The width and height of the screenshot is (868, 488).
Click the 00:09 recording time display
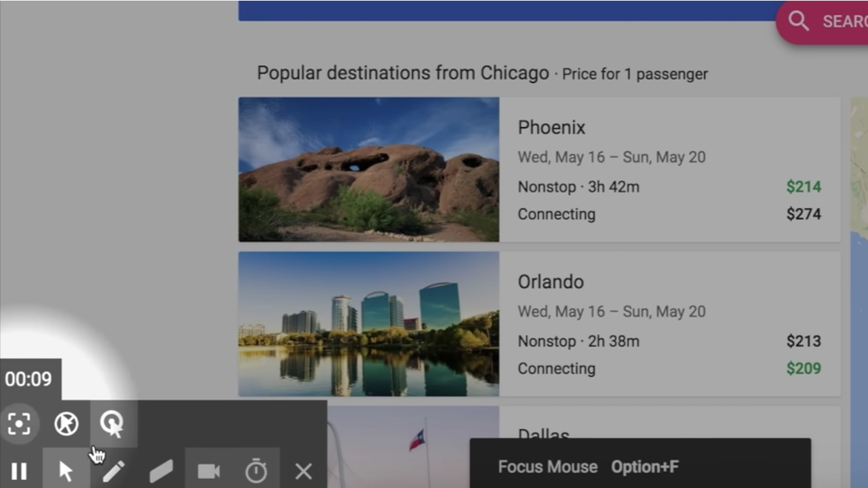pos(28,379)
